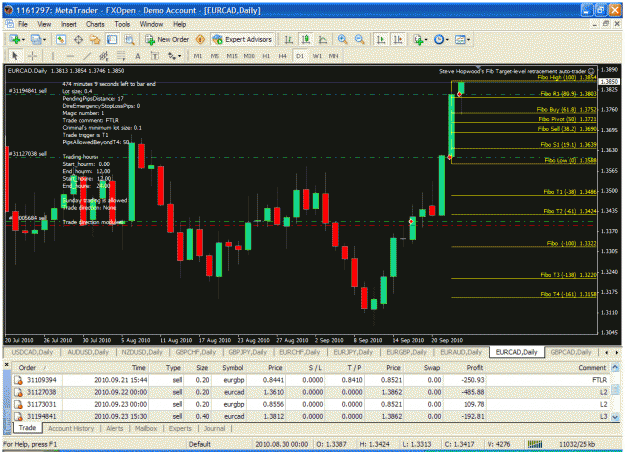The image size is (625, 452).
Task: Click the New Chart icon
Action: click(15, 39)
